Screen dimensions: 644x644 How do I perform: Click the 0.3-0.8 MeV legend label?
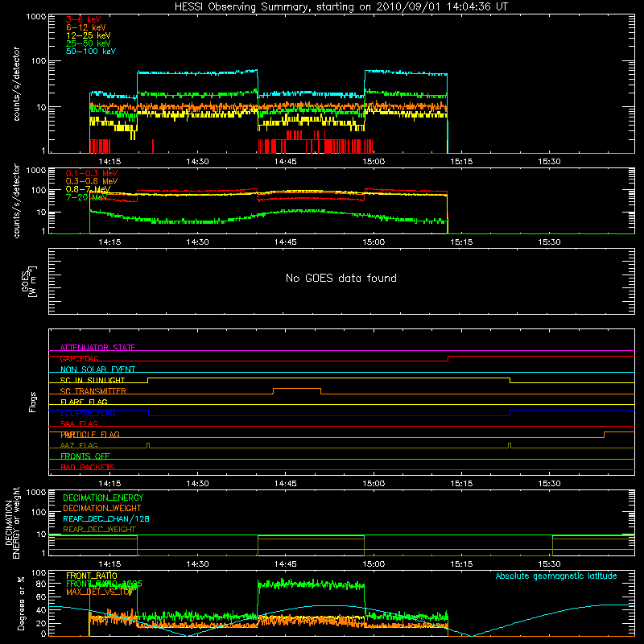pyautogui.click(x=92, y=181)
